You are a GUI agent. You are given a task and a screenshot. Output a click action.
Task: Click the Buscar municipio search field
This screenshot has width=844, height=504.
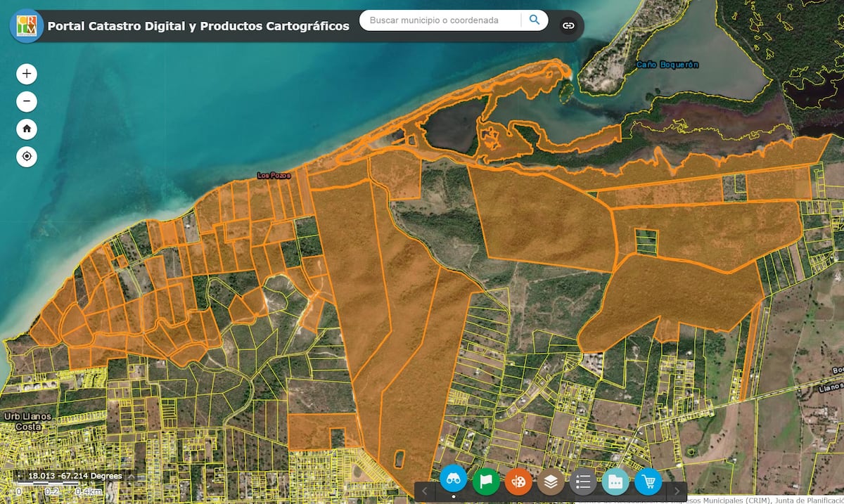[x=440, y=20]
